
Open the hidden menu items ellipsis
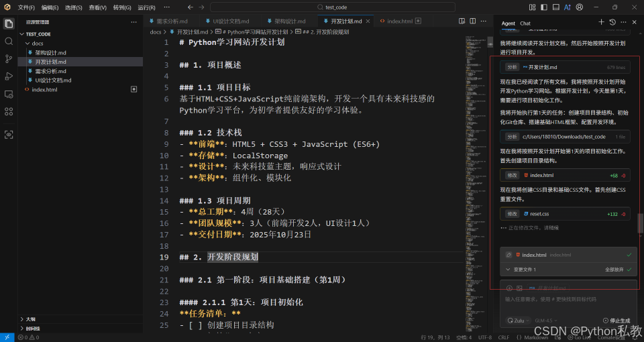tap(166, 7)
